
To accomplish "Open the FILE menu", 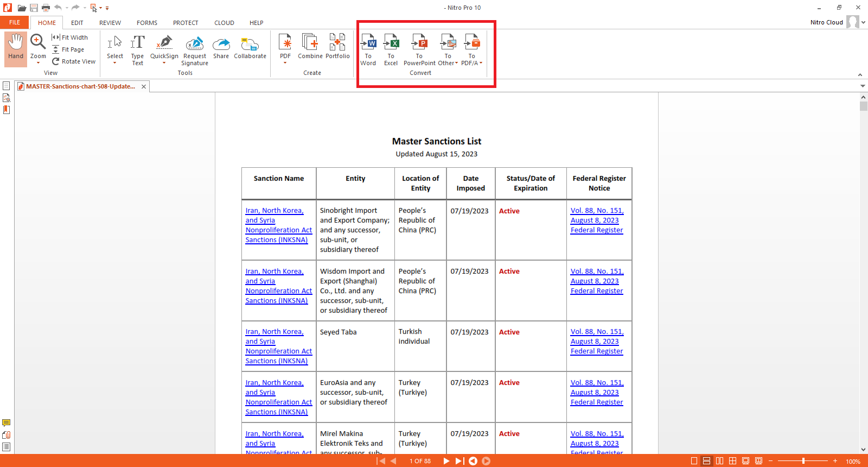I will coord(15,23).
